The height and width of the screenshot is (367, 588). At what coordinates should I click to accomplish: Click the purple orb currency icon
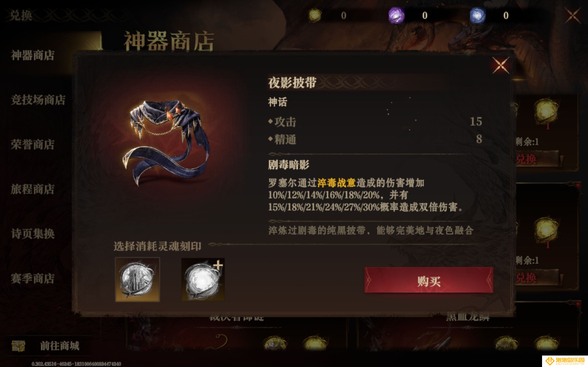pyautogui.click(x=396, y=15)
